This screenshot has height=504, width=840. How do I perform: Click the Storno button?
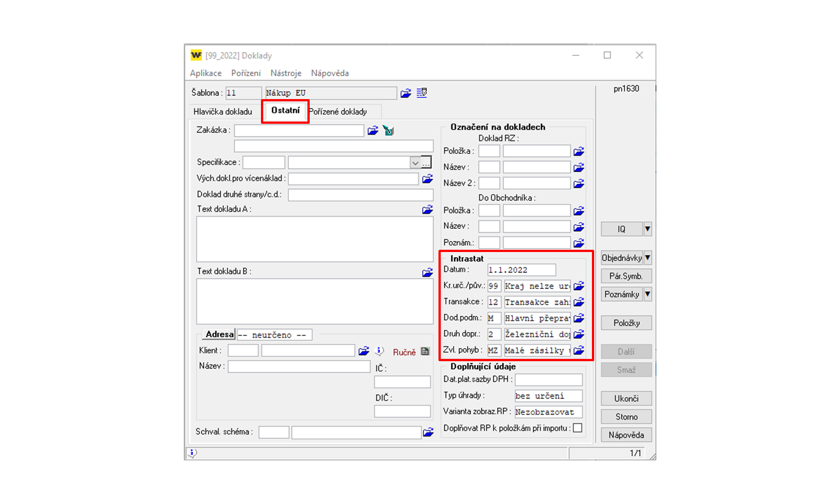pyautogui.click(x=626, y=417)
